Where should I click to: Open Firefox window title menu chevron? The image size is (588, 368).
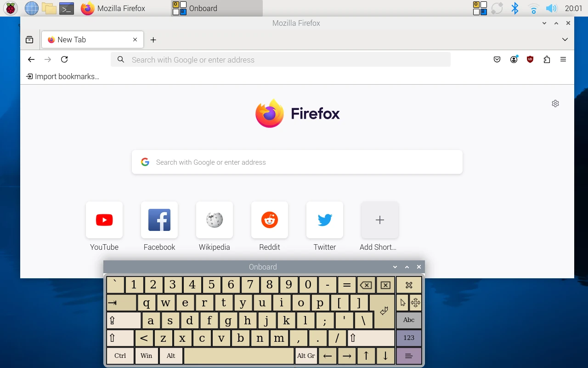click(x=544, y=23)
